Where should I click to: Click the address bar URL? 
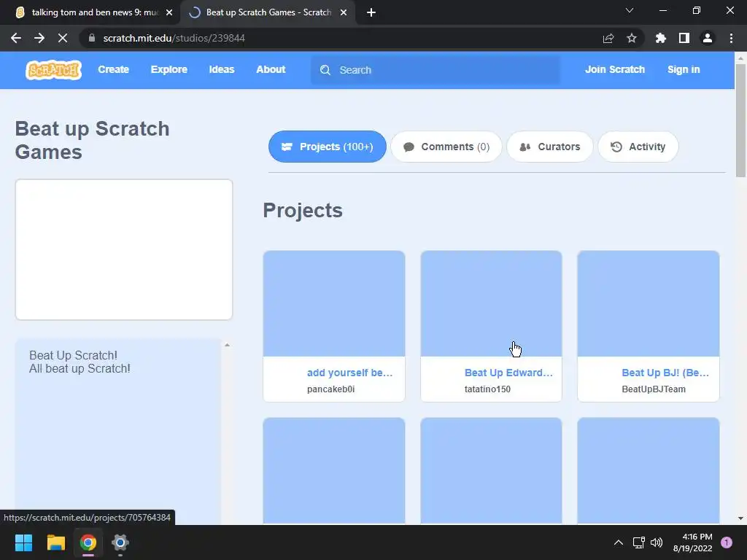click(174, 38)
